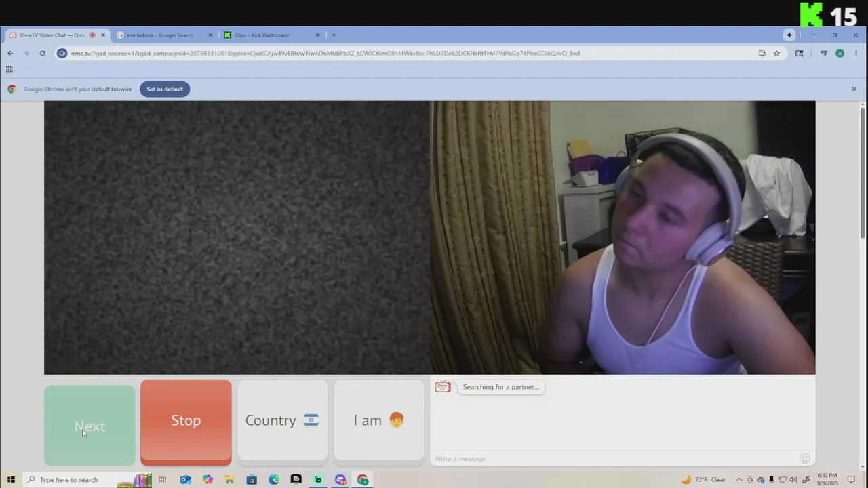868x488 pixels.
Task: Click the install/cast icon in address bar
Action: pyautogui.click(x=762, y=53)
